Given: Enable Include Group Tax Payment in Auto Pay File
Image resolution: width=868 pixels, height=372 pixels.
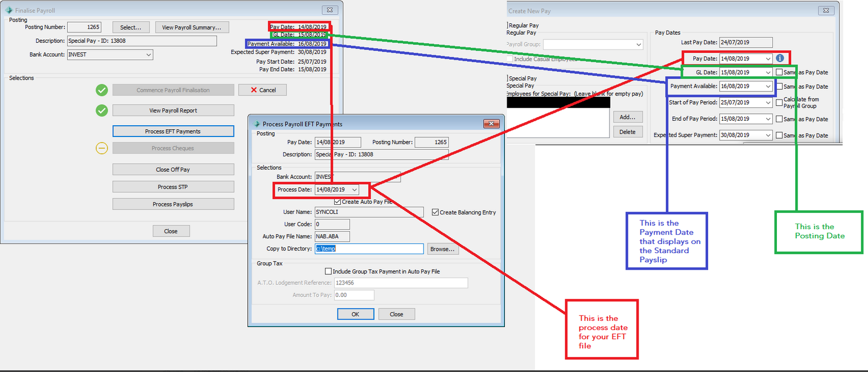Looking at the screenshot, I should 328,271.
